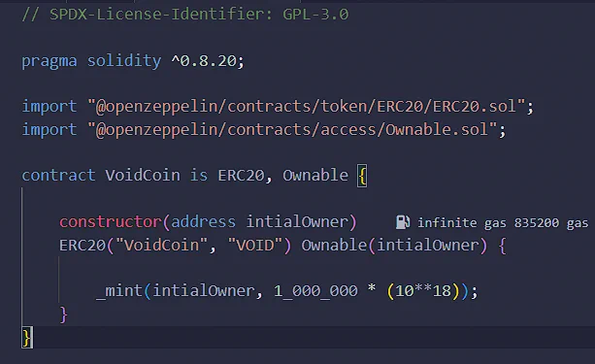Click the ERC20.sol import path string
This screenshot has width=595, height=364.
(306, 107)
